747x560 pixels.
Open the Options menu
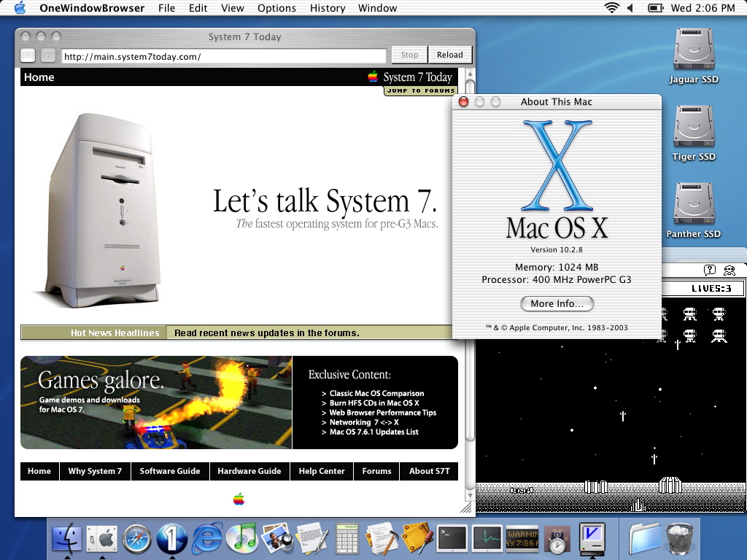coord(276,8)
